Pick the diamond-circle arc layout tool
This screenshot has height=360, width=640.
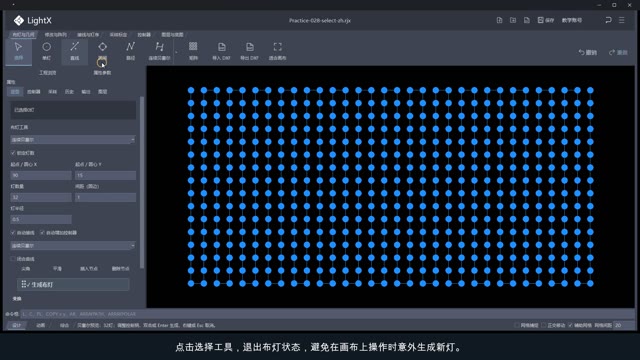pyautogui.click(x=102, y=51)
